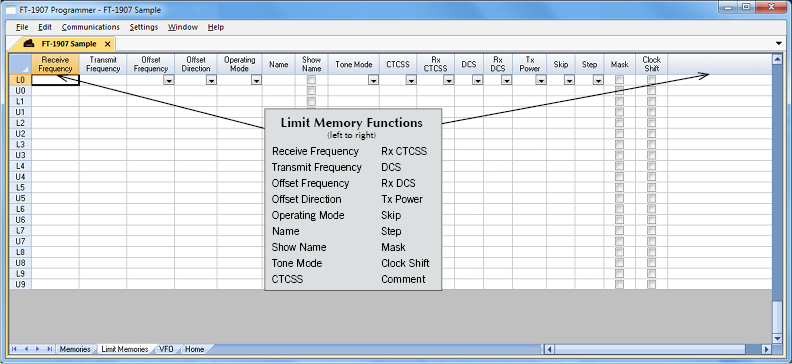Enable Mask checkbox for U2
This screenshot has height=364, width=792.
coord(619,133)
